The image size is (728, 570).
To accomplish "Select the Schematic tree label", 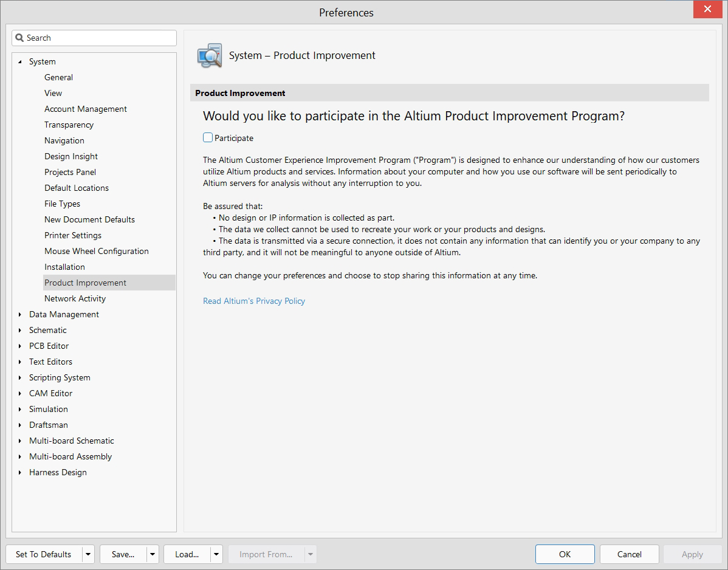I will click(x=48, y=330).
